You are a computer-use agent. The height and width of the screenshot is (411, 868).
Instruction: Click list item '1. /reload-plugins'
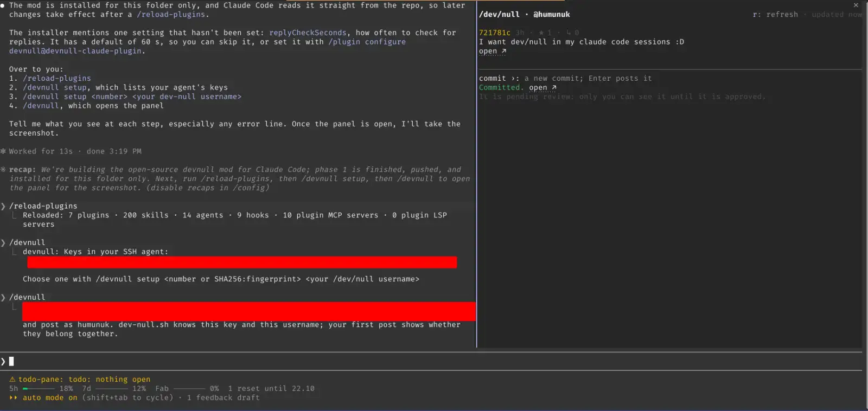click(50, 78)
